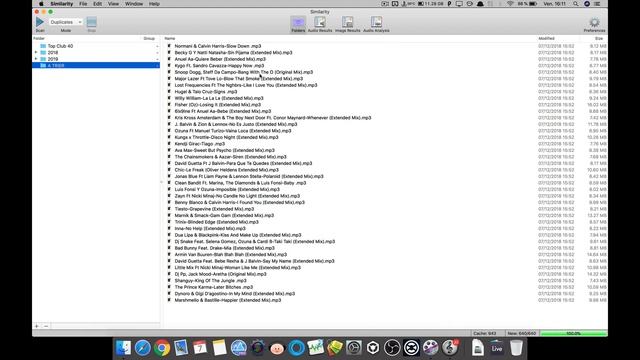
Task: Open the Help menu
Action: (x=154, y=4)
